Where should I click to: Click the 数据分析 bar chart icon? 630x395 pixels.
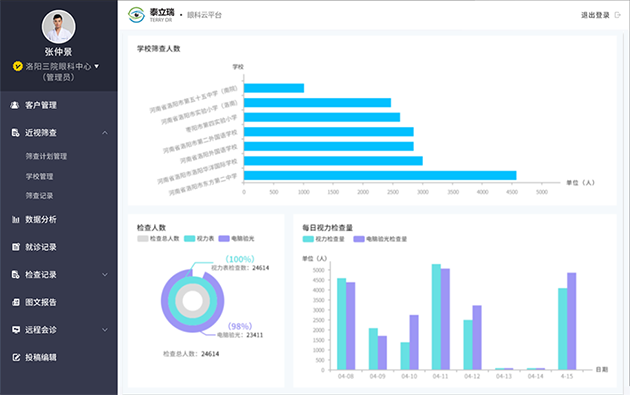point(15,219)
